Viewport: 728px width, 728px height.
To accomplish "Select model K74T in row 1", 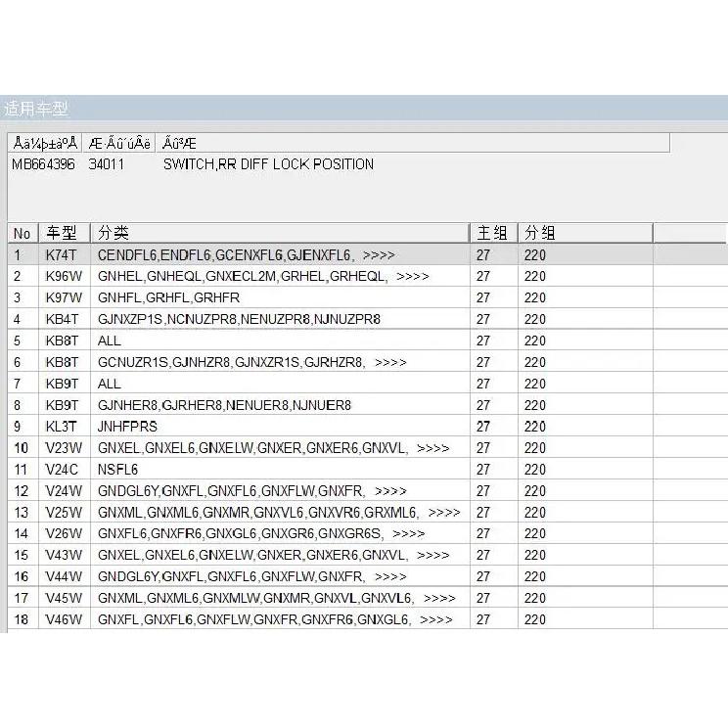I will pos(64,254).
